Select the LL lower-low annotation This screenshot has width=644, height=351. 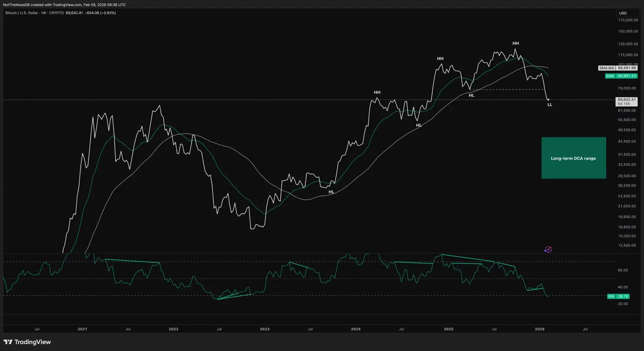click(x=550, y=105)
